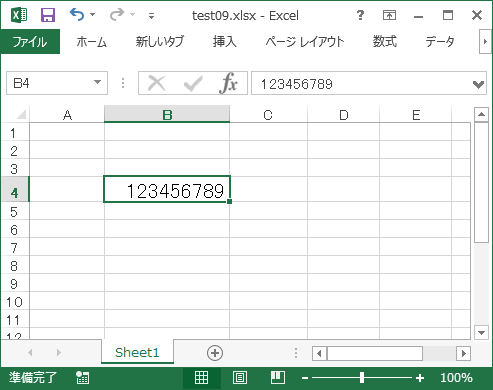This screenshot has width=493, height=390.
Task: Select column E header
Action: [x=416, y=115]
